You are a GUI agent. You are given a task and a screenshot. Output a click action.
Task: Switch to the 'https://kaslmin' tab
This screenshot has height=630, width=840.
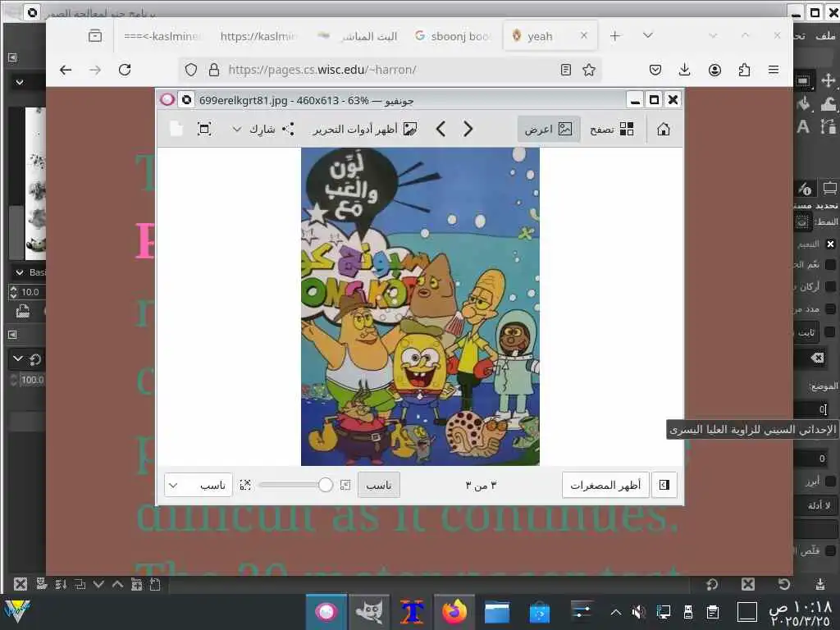click(258, 36)
